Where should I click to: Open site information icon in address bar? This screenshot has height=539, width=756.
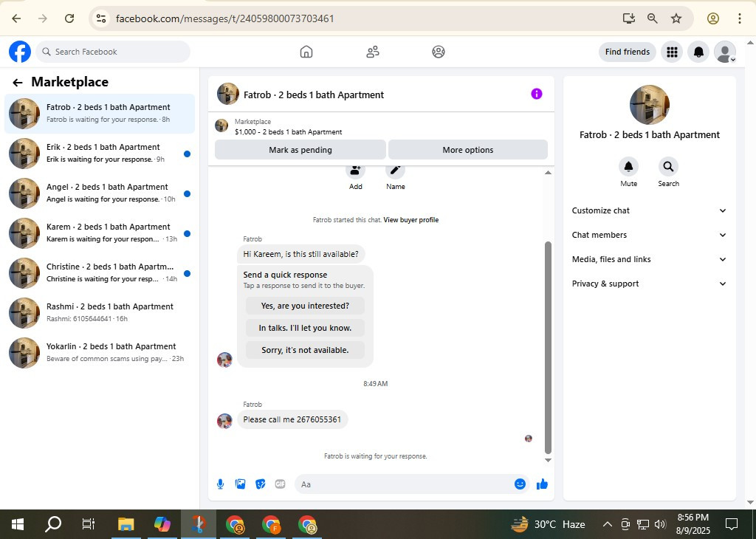[x=100, y=18]
